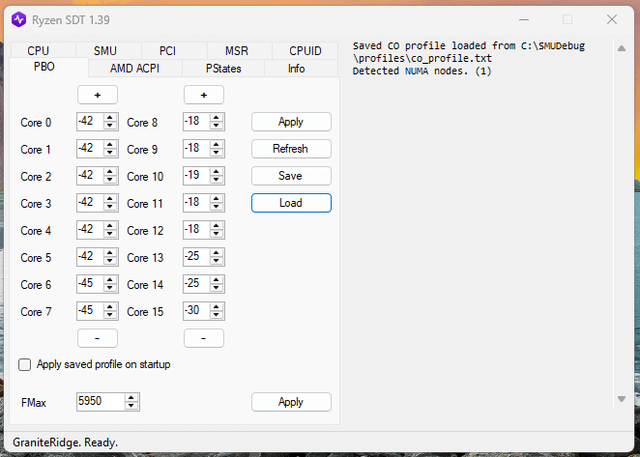Switch to the SMU tab
Viewport: 640px width, 457px height.
click(x=105, y=51)
